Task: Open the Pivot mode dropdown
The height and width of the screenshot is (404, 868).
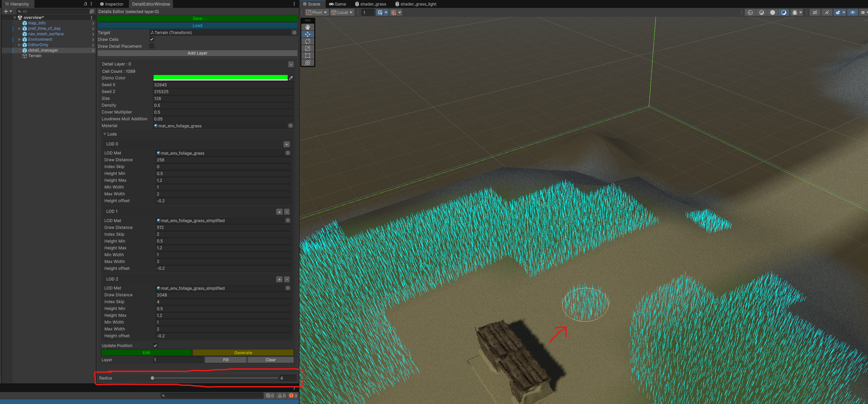Action: pyautogui.click(x=317, y=12)
